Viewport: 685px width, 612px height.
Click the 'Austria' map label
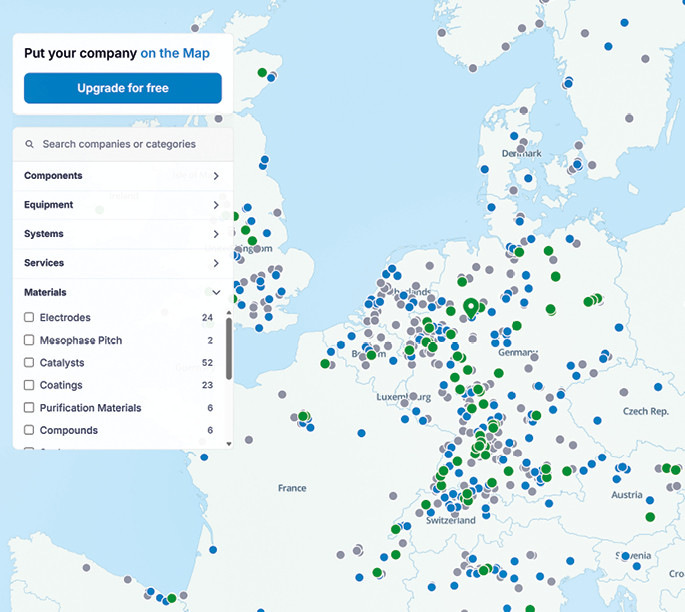pyautogui.click(x=626, y=495)
